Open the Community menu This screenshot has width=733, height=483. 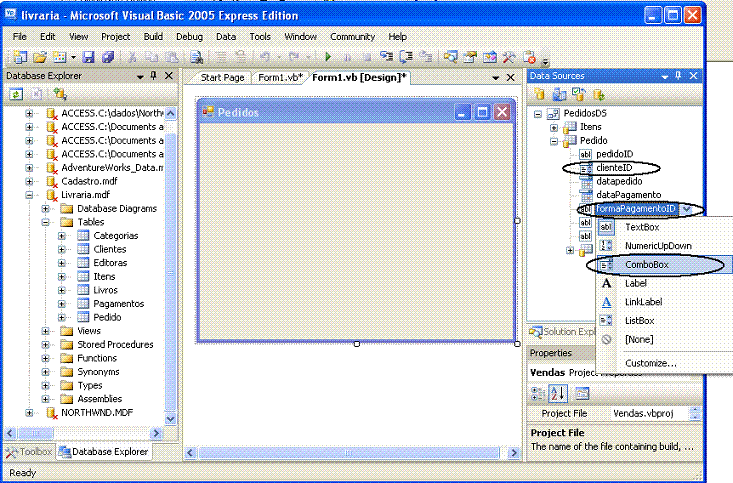pyautogui.click(x=352, y=36)
